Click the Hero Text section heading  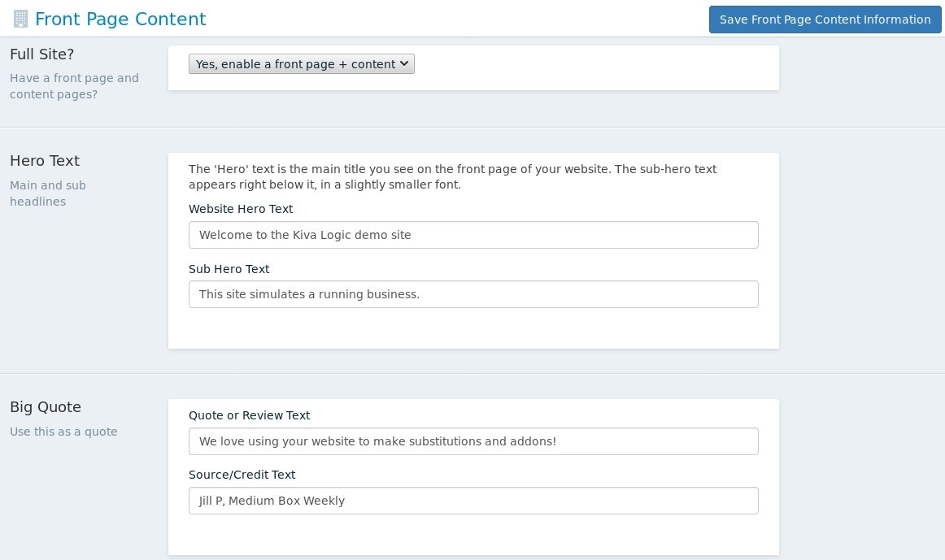45,161
